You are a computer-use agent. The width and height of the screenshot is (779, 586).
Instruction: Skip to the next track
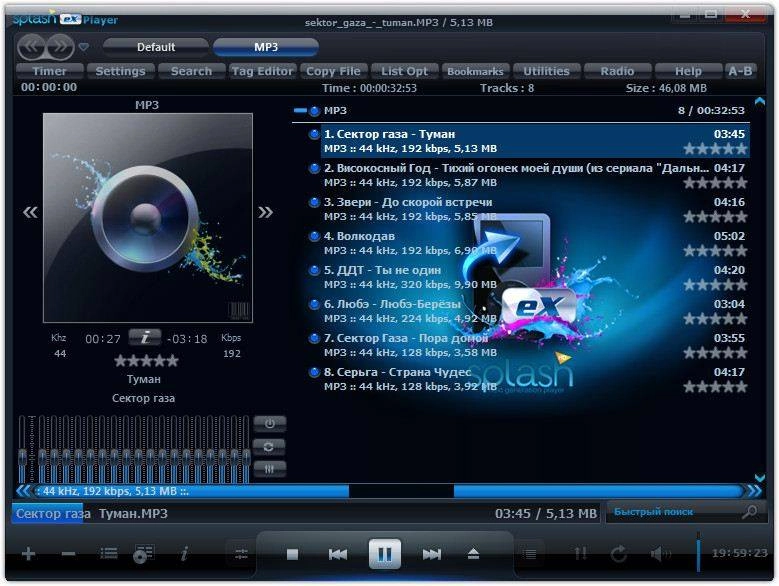431,554
